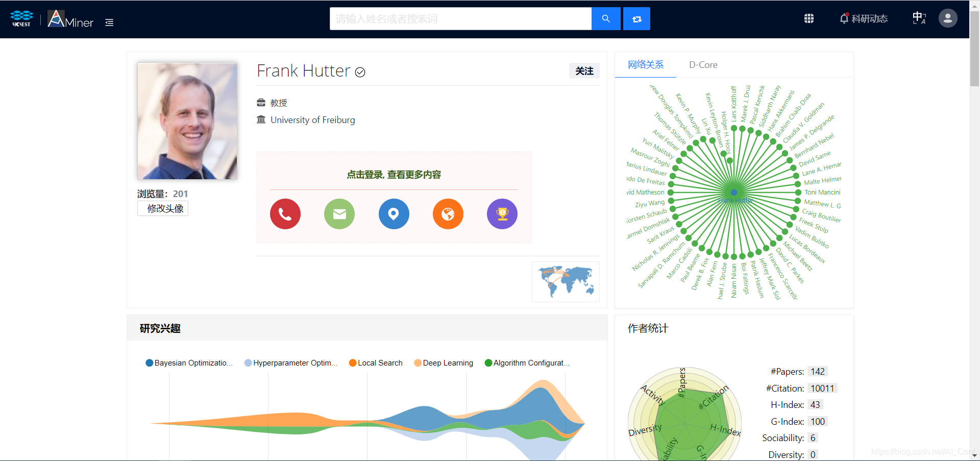Click the blue location pin icon
980x461 pixels.
[394, 214]
